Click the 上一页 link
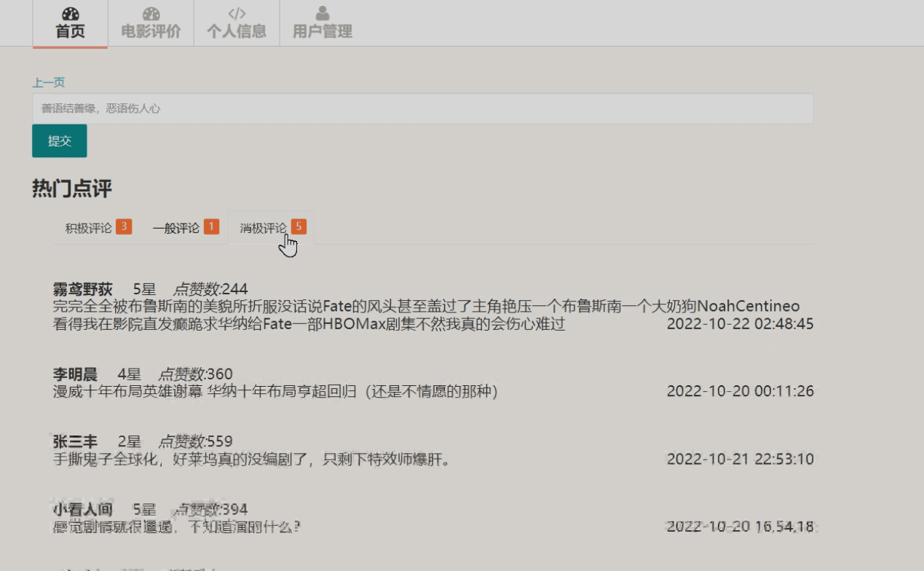This screenshot has width=924, height=571. pos(48,82)
